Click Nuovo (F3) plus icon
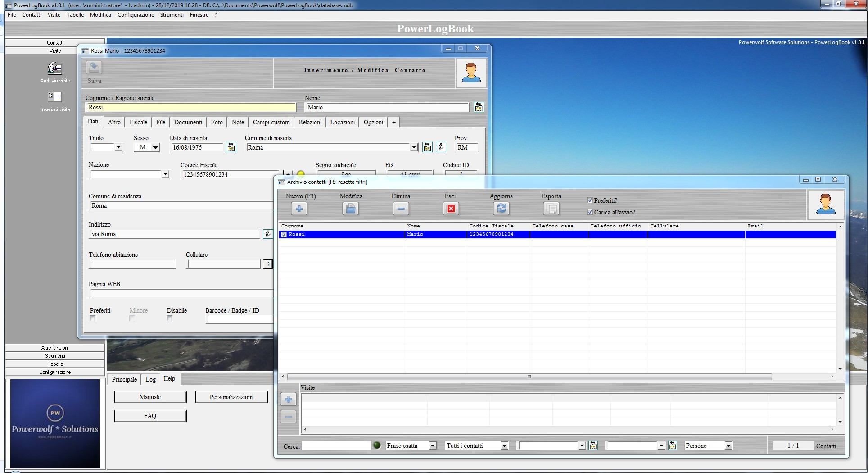868x473 pixels. (299, 209)
